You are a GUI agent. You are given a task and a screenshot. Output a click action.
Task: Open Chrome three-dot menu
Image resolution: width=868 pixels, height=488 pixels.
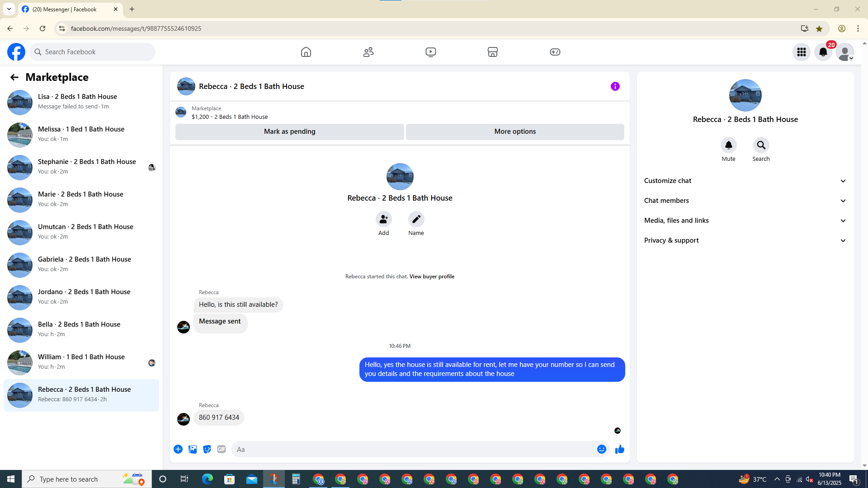tap(858, 28)
